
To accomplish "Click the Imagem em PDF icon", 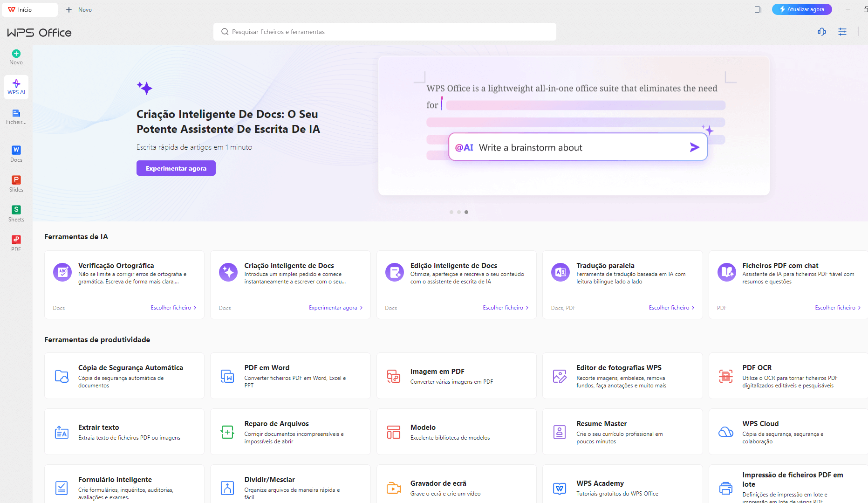I will (394, 376).
